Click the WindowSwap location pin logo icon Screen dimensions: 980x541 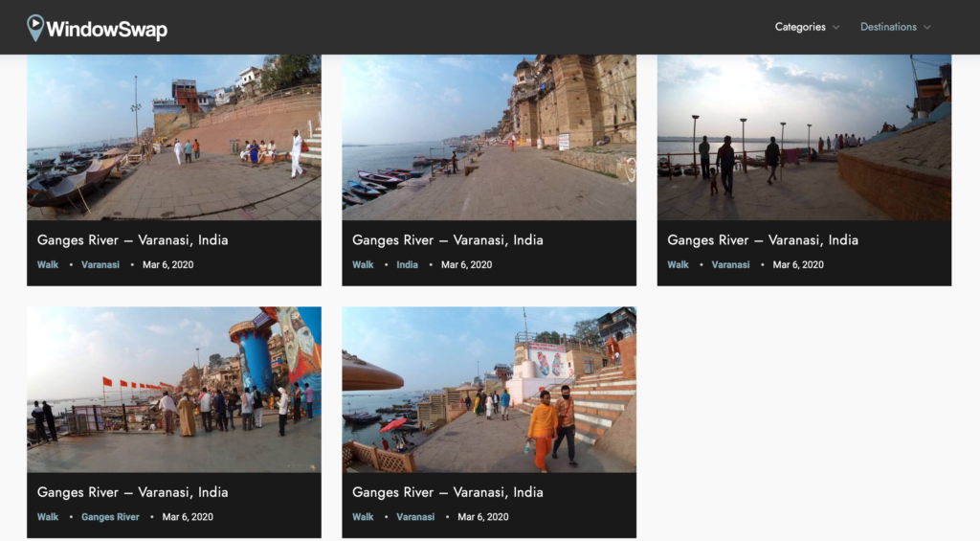tap(35, 27)
